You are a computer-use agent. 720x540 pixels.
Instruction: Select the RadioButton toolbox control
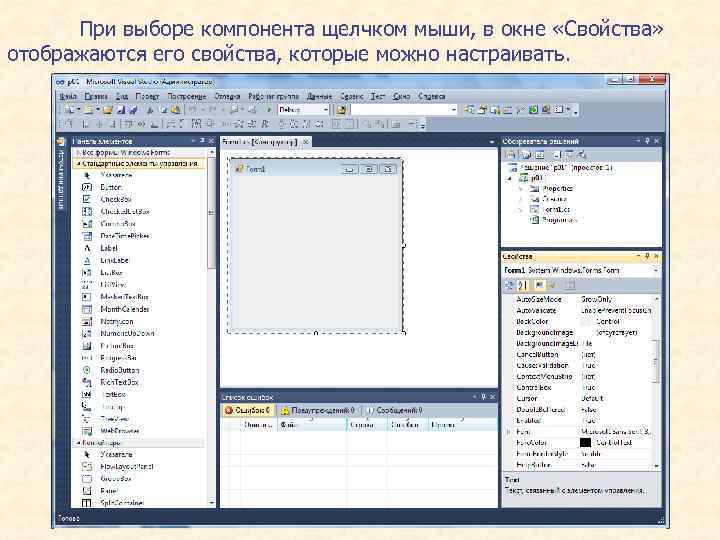[119, 370]
